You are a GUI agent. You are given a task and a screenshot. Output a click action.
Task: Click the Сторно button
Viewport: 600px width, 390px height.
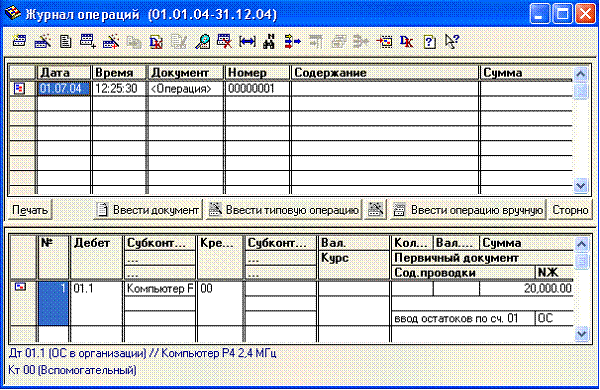[570, 210]
